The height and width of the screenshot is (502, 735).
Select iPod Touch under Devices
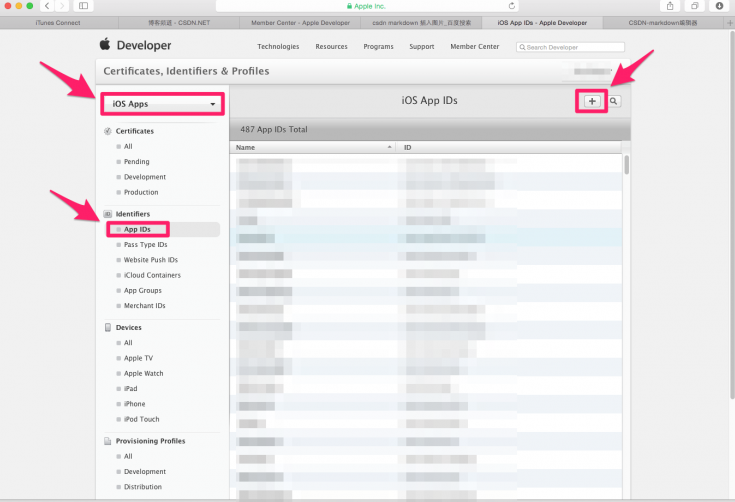[x=142, y=419]
